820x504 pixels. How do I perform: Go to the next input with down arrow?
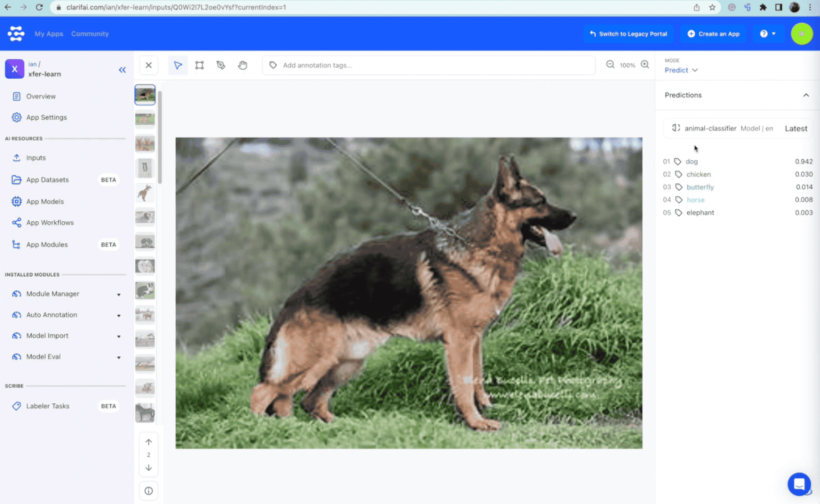click(149, 468)
